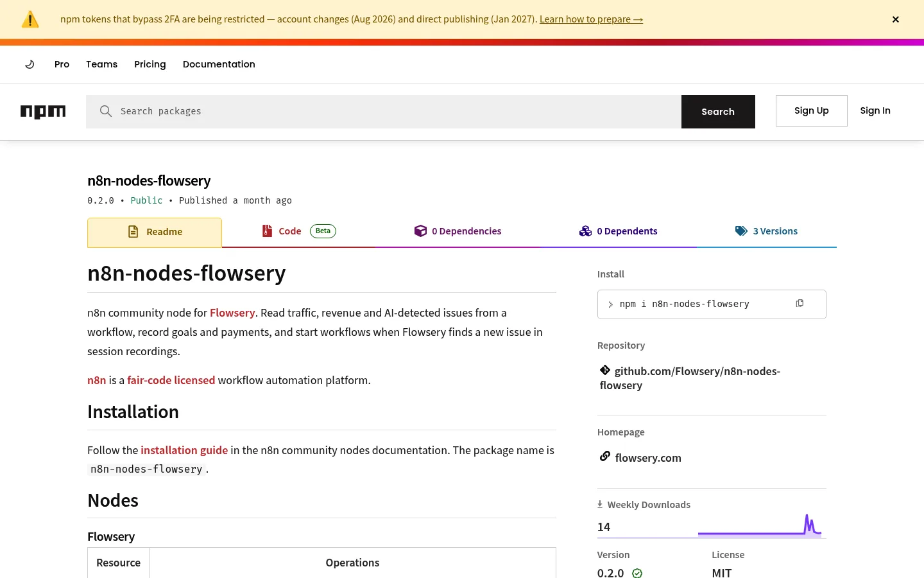Go to the npm logo homepage
Screen dimensions: 924x578
(43, 112)
